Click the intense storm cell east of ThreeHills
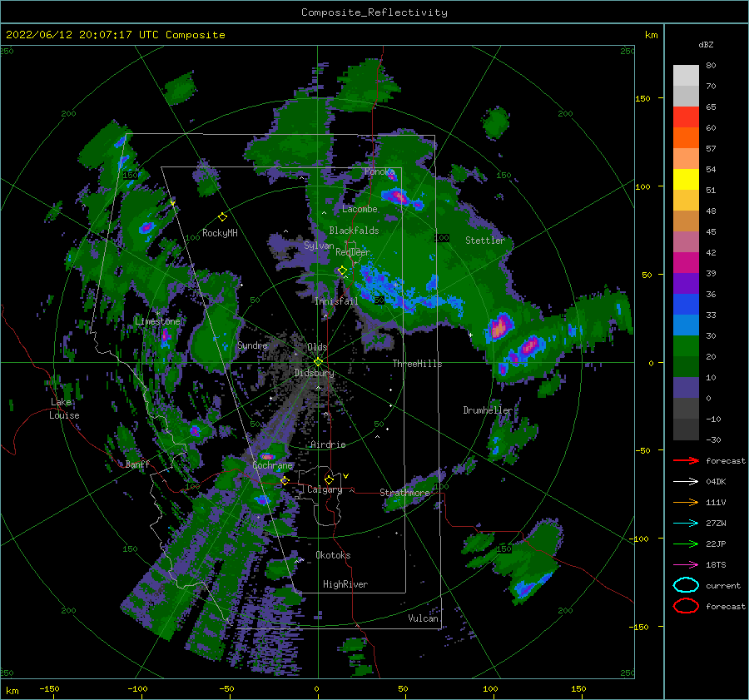 click(499, 327)
